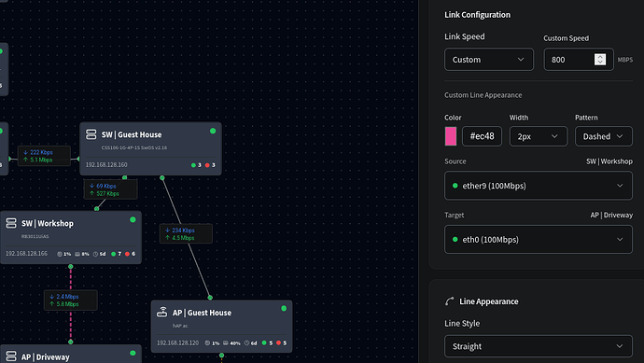The width and height of the screenshot is (644, 363).
Task: Click the Custom Speed spinner arrows
Action: [599, 60]
